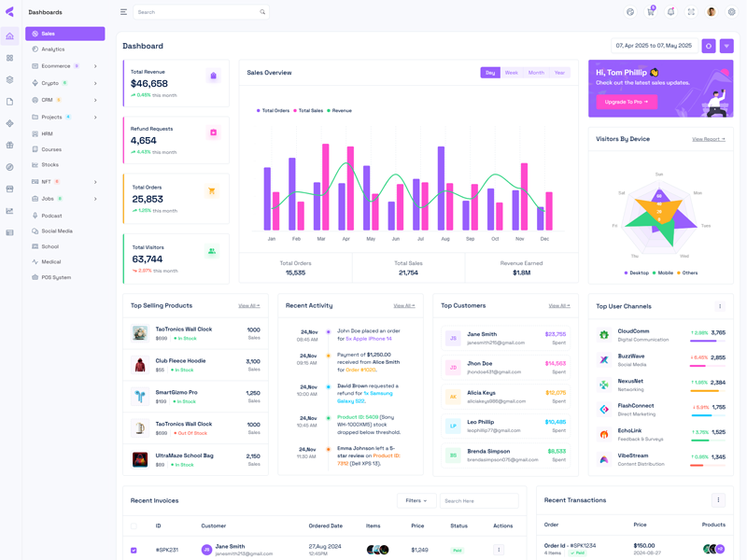Click the notifications bell icon
Viewport: 747px width, 560px height.
click(670, 12)
